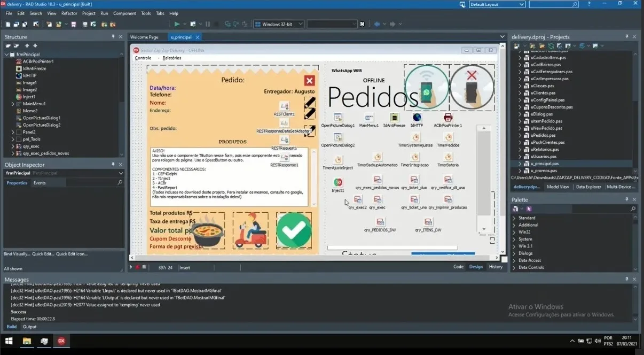The image size is (644, 355).
Task: Switch to the Welcome Page tab
Action: (x=144, y=37)
